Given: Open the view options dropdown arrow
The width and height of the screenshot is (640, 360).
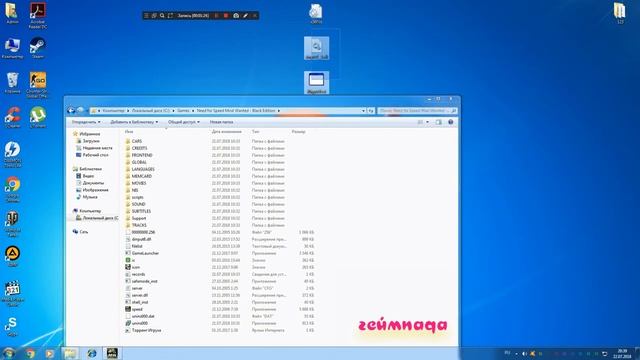Looking at the screenshot, I should pos(428,122).
